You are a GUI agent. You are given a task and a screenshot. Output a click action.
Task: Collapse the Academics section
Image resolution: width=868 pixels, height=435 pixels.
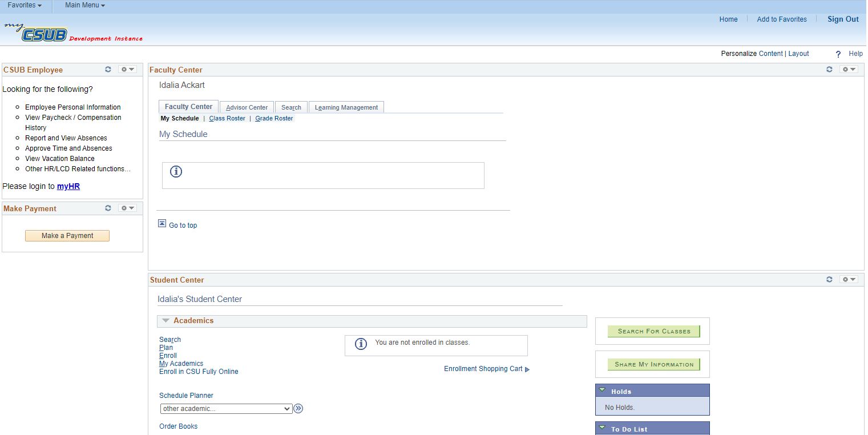(x=165, y=321)
